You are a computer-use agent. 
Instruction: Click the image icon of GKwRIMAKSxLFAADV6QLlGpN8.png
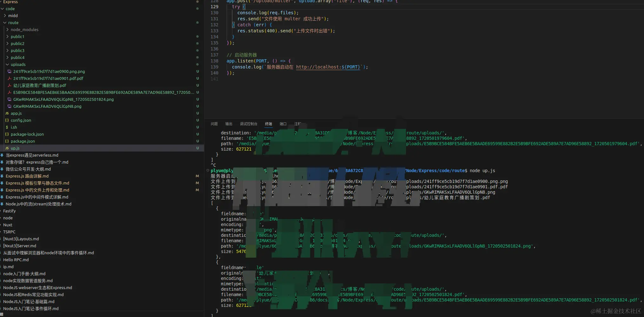10,107
